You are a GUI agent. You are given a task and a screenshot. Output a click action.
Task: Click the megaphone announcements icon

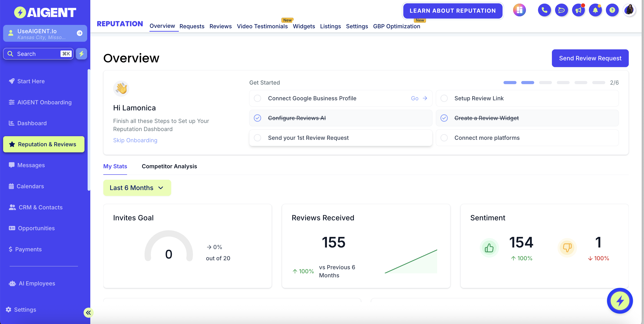[578, 10]
